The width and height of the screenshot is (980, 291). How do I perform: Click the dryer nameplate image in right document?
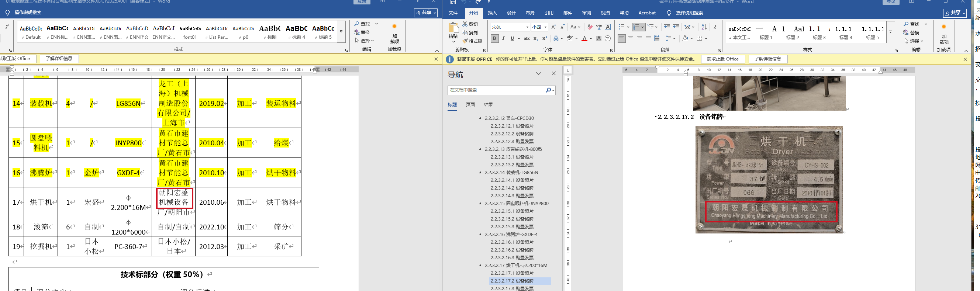click(769, 180)
